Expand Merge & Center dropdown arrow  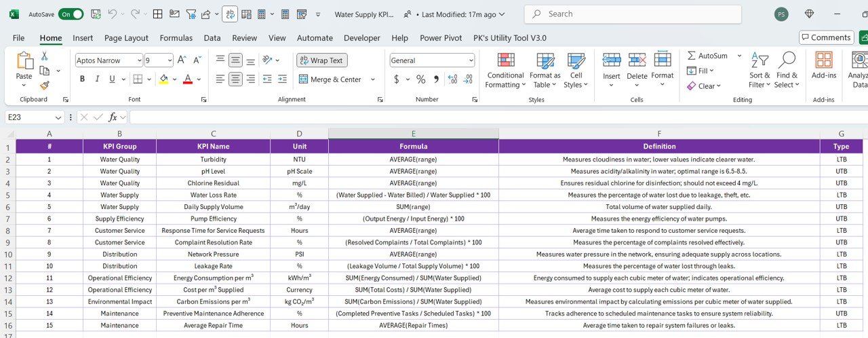tap(372, 79)
